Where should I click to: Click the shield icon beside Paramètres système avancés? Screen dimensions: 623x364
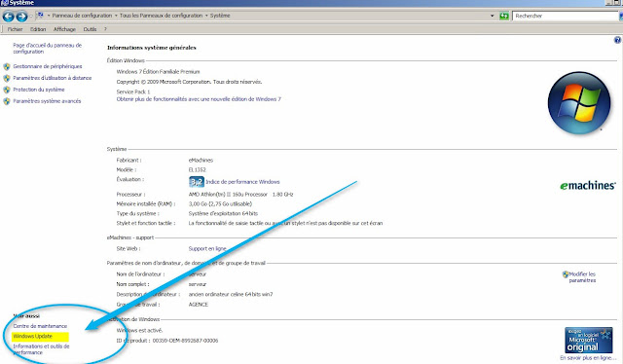7,101
